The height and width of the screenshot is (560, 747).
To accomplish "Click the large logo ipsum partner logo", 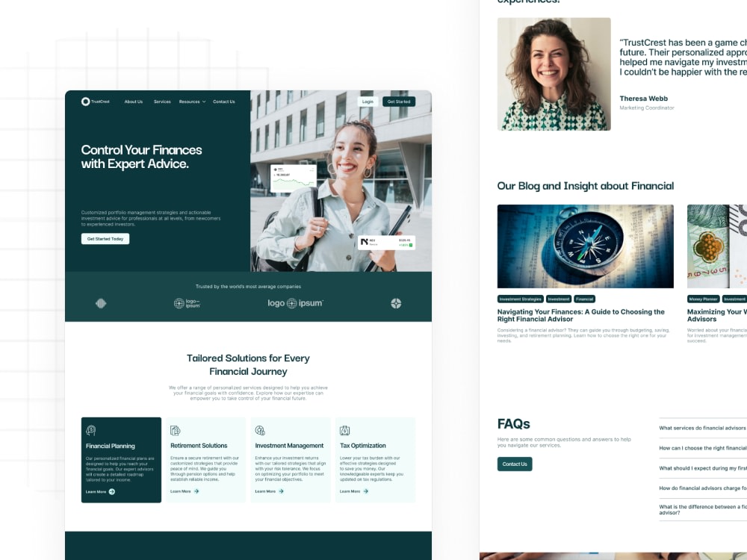I will [x=295, y=303].
